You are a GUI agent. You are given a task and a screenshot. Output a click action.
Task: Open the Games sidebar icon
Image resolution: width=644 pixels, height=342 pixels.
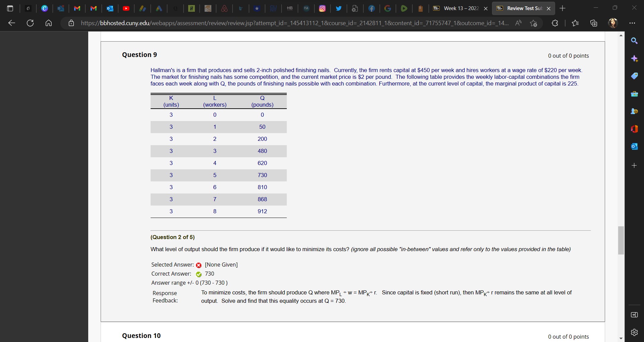pos(635,111)
